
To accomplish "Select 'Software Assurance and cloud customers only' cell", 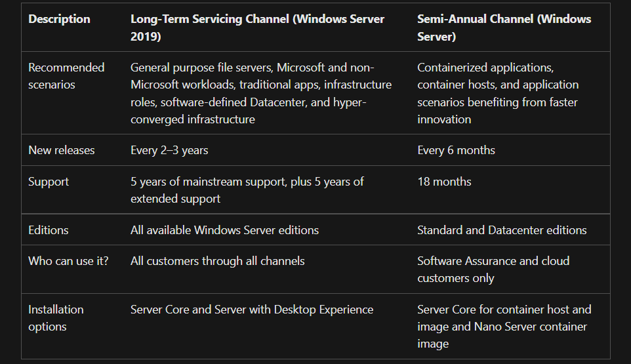I will coord(493,270).
